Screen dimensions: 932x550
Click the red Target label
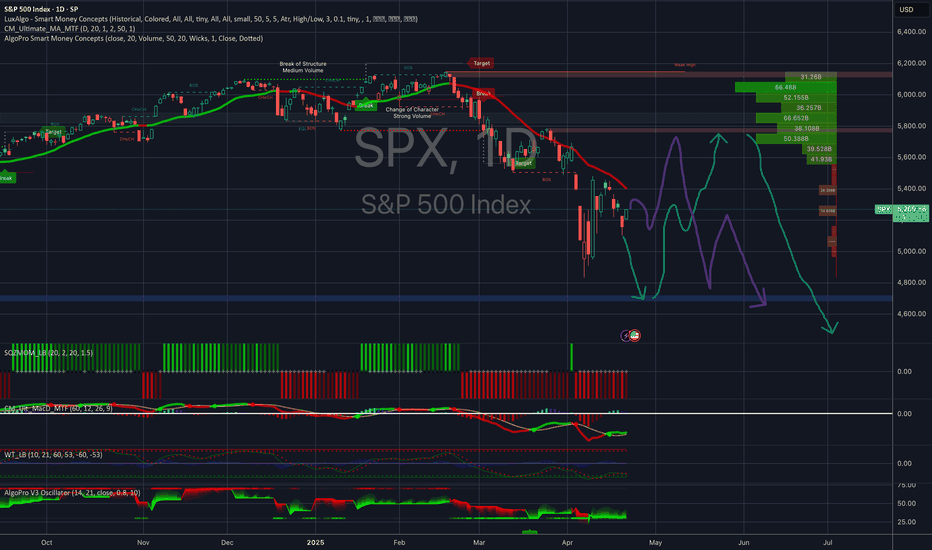coord(480,63)
